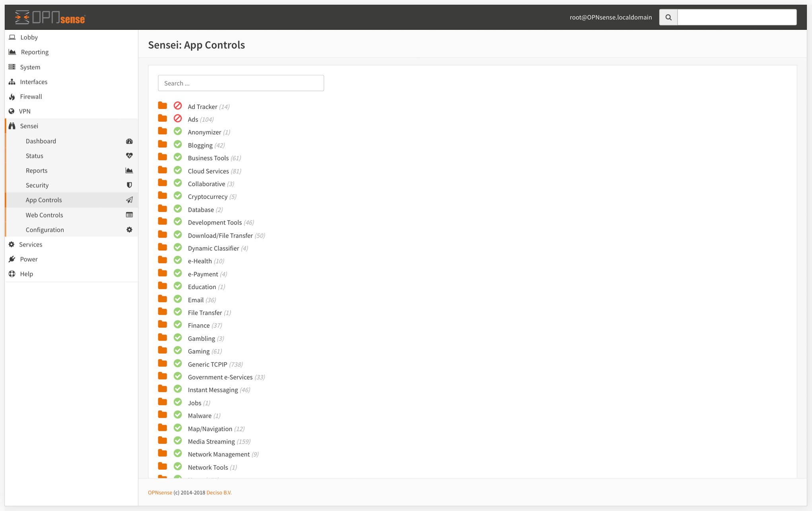This screenshot has width=812, height=511.
Task: Expand the Generic TCPIP folder
Action: 162,363
